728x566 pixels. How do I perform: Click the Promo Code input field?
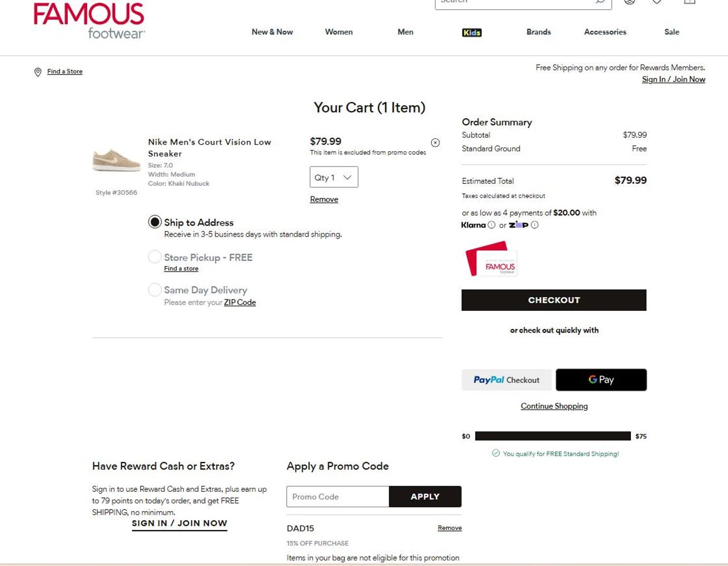point(338,497)
